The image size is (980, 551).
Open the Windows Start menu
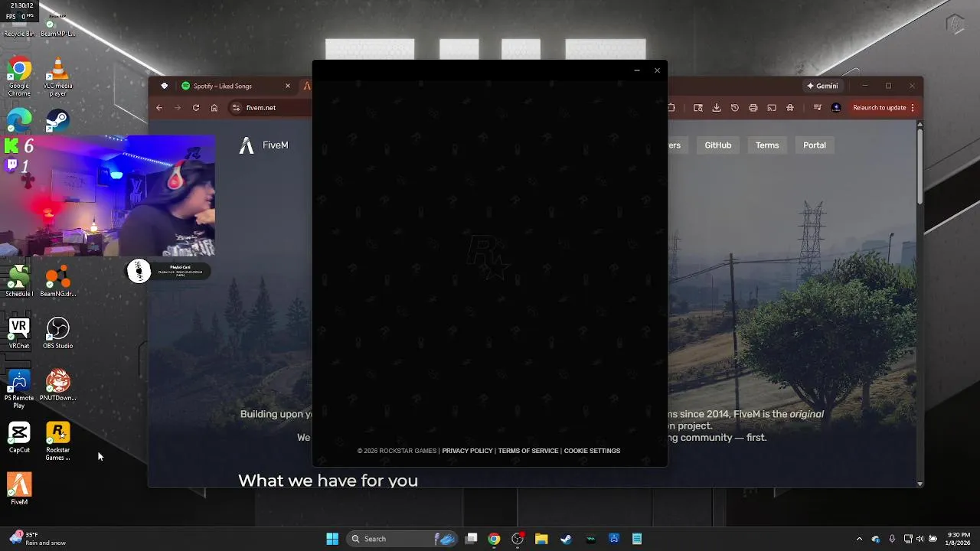[332, 539]
